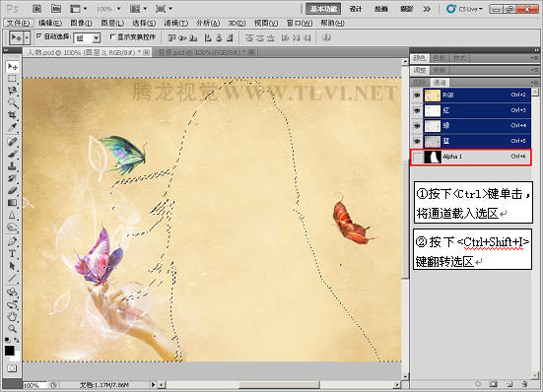Launch Adobe Bridge from the Br icon
This screenshot has height=392, width=543.
point(37,9)
